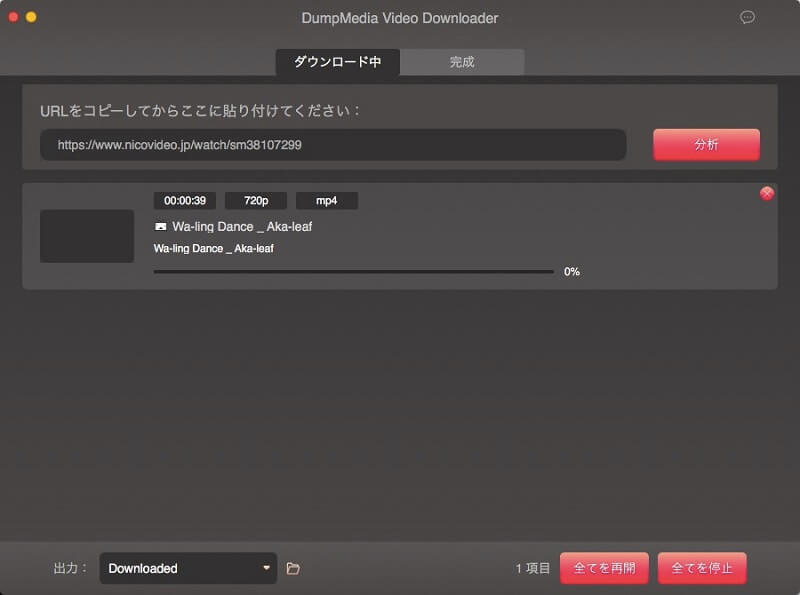
Task: Click the 出力 label
Action: (x=70, y=568)
